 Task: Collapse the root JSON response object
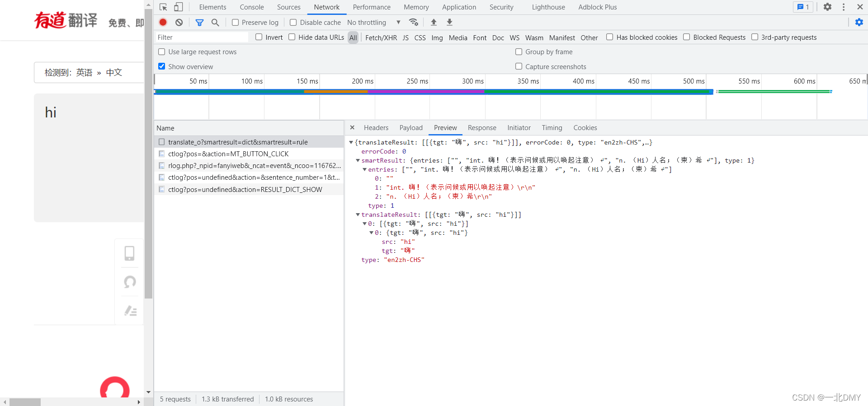pos(351,142)
